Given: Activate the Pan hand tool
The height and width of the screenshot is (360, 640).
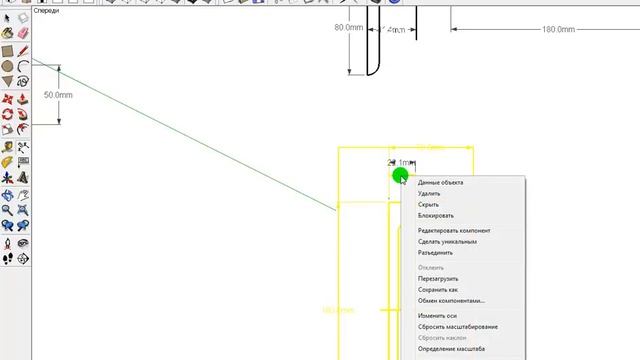Looking at the screenshot, I should click(x=23, y=196).
